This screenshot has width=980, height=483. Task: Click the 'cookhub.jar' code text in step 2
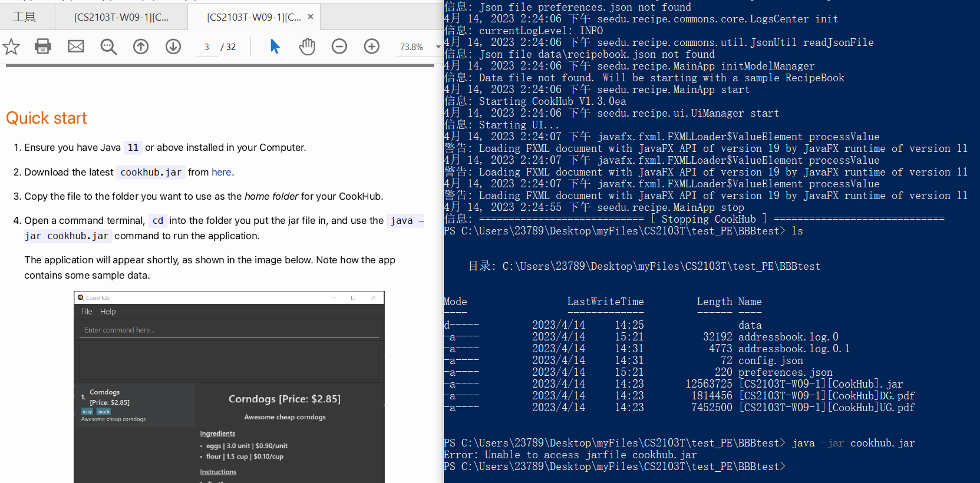click(151, 172)
